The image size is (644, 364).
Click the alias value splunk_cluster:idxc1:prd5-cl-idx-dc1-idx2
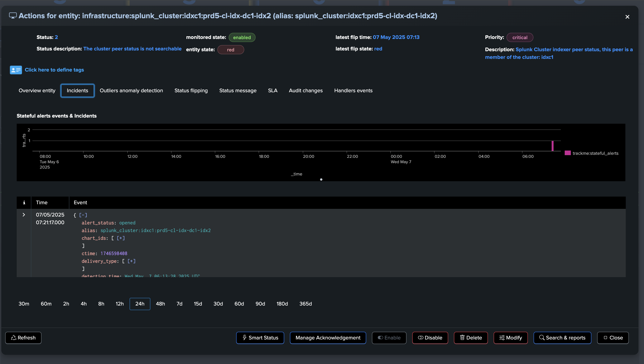[x=155, y=231]
